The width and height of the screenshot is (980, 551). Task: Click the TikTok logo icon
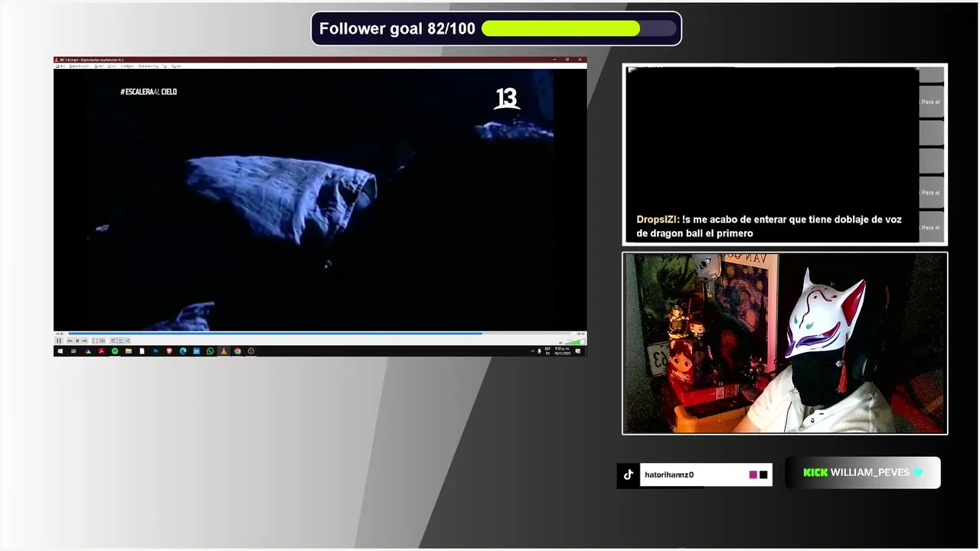click(628, 474)
